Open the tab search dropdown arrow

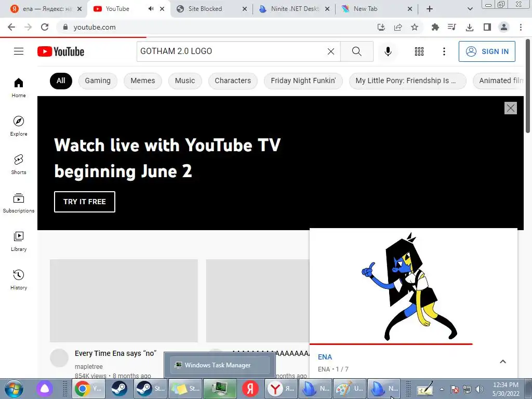click(470, 9)
